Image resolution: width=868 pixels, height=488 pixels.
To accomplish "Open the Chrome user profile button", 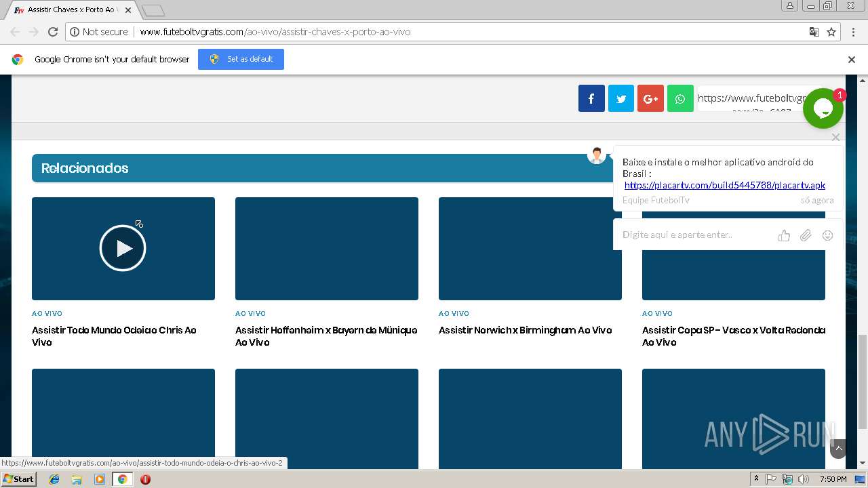I will [x=790, y=5].
